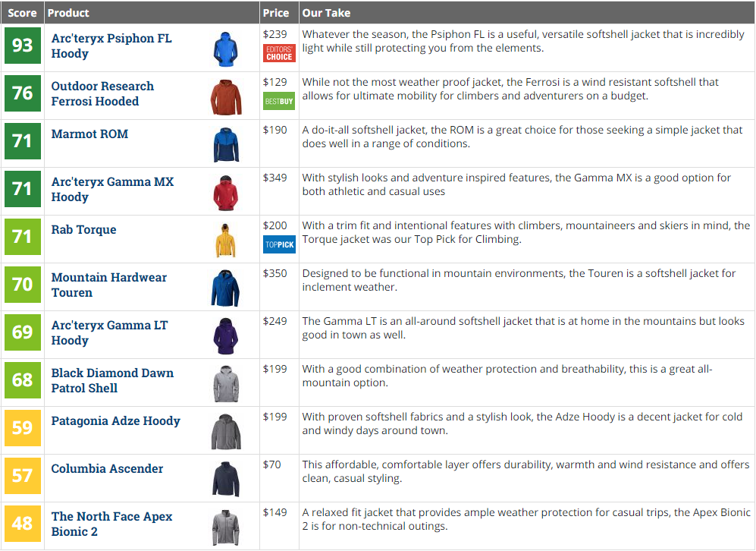Viewport: 756px width, 551px height.
Task: Click the blue Mountain Hardwear Touren image
Action: click(226, 288)
